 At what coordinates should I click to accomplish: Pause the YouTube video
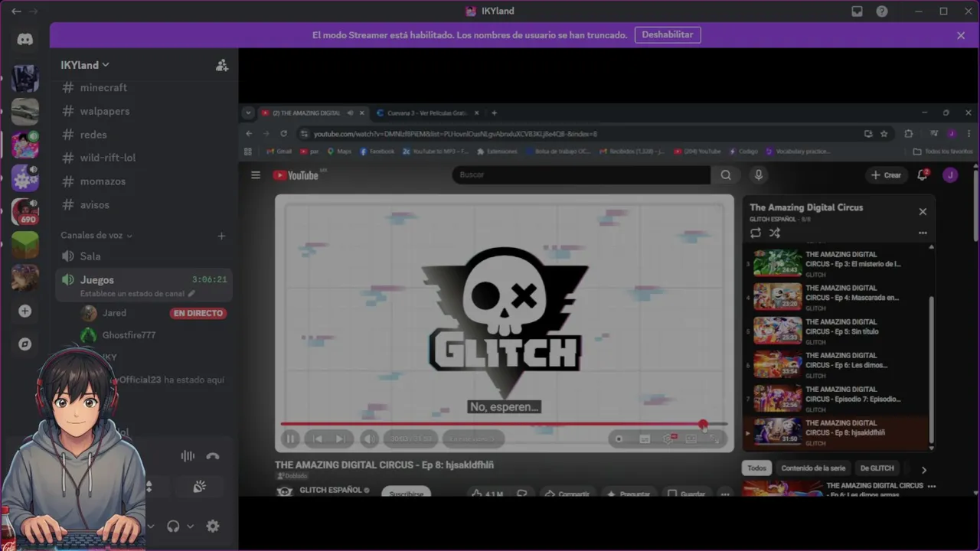(290, 439)
